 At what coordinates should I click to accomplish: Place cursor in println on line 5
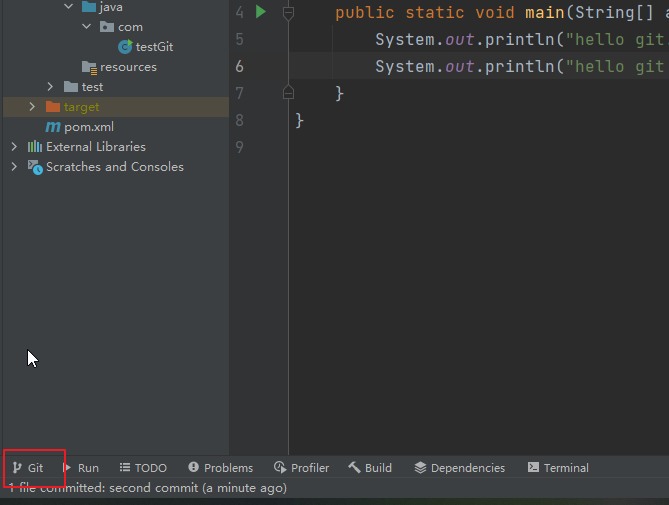[519, 40]
